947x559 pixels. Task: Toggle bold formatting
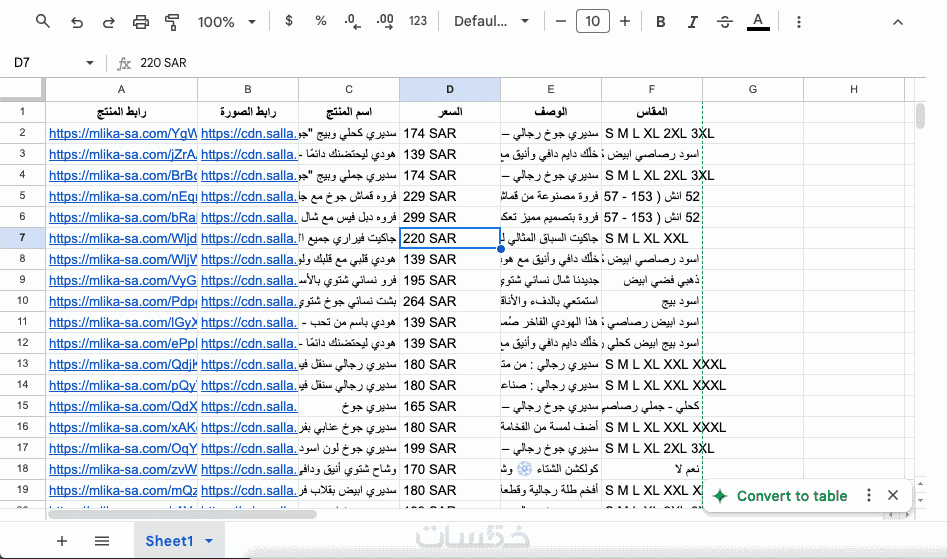click(661, 22)
